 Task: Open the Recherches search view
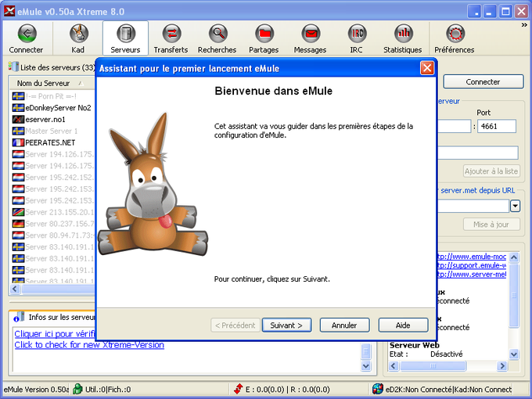pos(217,38)
